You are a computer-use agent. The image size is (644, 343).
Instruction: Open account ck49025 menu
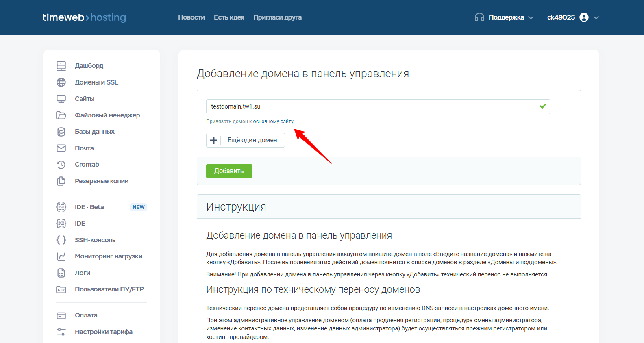[x=561, y=17]
